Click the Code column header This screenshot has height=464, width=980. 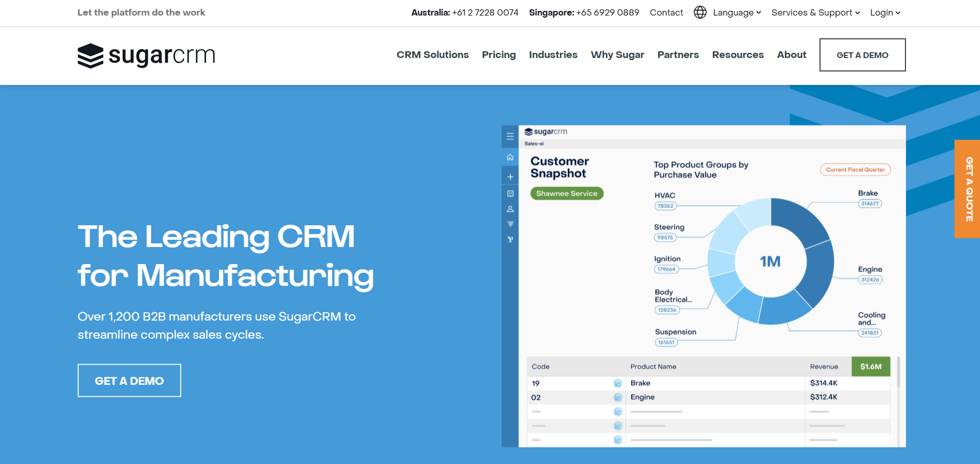click(x=540, y=367)
